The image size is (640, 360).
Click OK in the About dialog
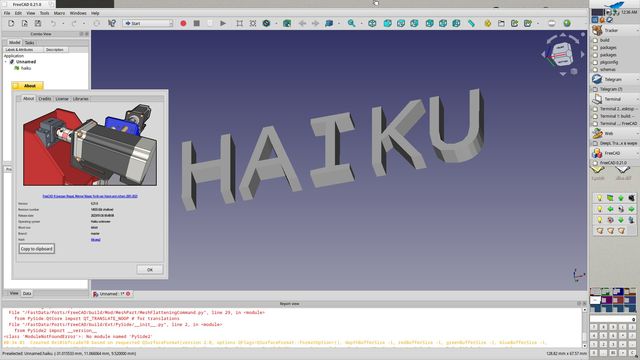150,270
